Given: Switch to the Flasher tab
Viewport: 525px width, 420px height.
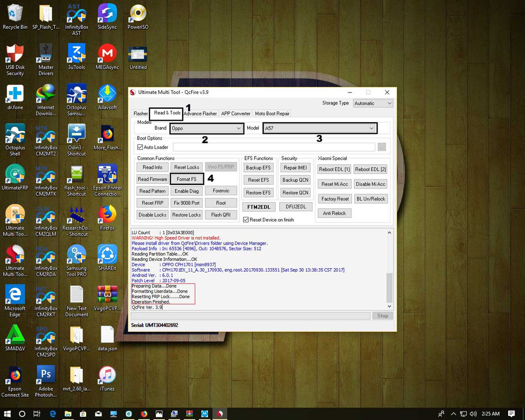Looking at the screenshot, I should (x=140, y=113).
